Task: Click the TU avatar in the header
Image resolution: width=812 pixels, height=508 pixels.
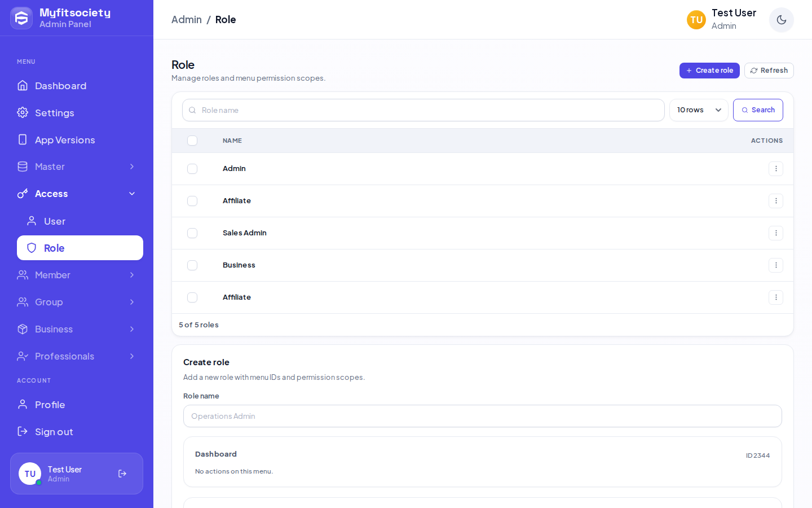Action: pos(696,20)
